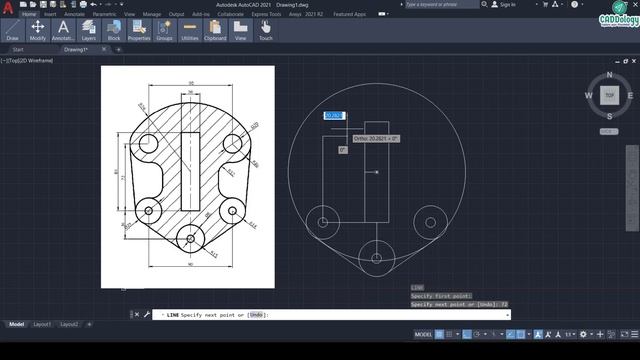
Task: Click the new drawing plus tab button
Action: point(118,50)
